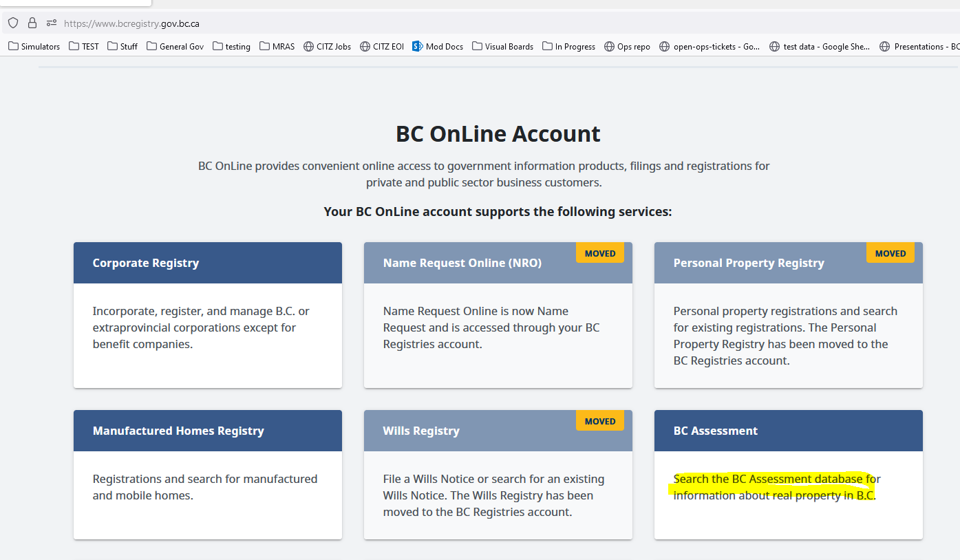Open the General Gov bookmark folder

(x=175, y=47)
